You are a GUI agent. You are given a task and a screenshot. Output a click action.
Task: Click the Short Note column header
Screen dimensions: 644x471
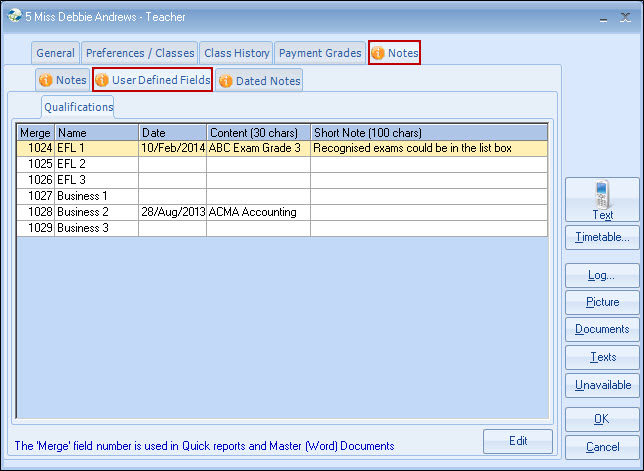(428, 132)
